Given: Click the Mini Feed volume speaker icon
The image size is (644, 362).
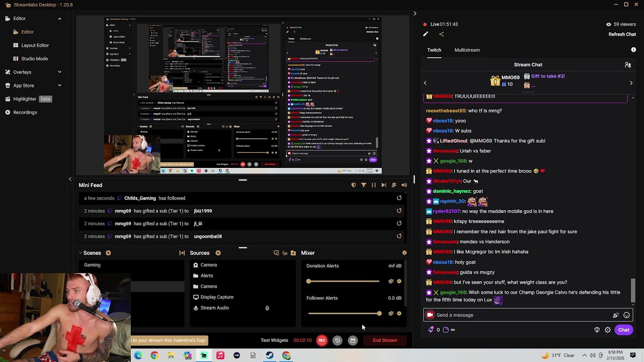Looking at the screenshot, I should (404, 185).
